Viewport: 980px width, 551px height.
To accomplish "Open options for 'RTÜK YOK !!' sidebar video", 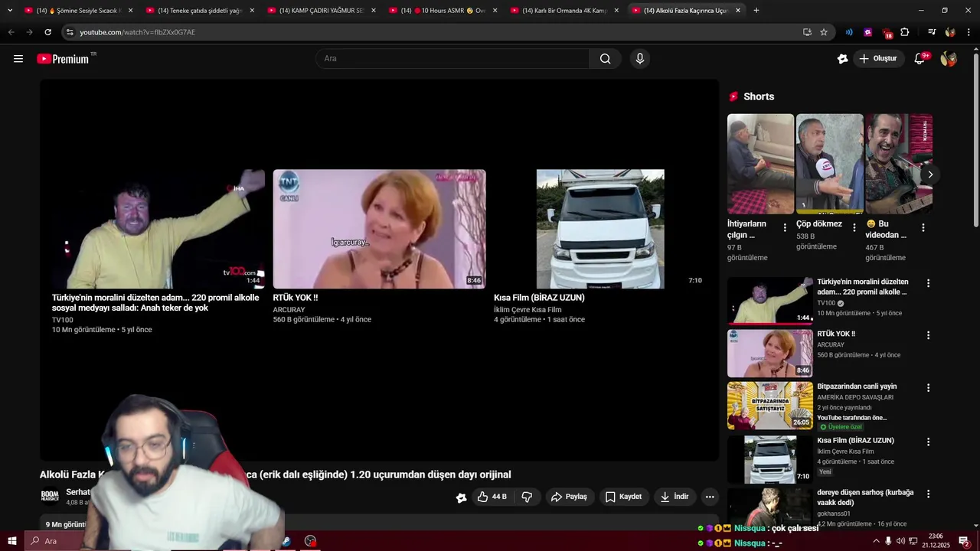I will 928,335.
